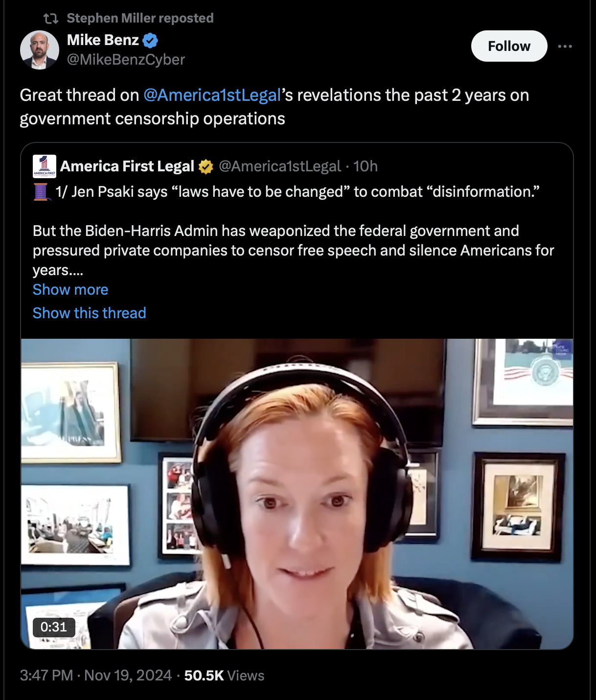Click Mike Benz's blue verified badge
The height and width of the screenshot is (700, 596).
(x=150, y=40)
